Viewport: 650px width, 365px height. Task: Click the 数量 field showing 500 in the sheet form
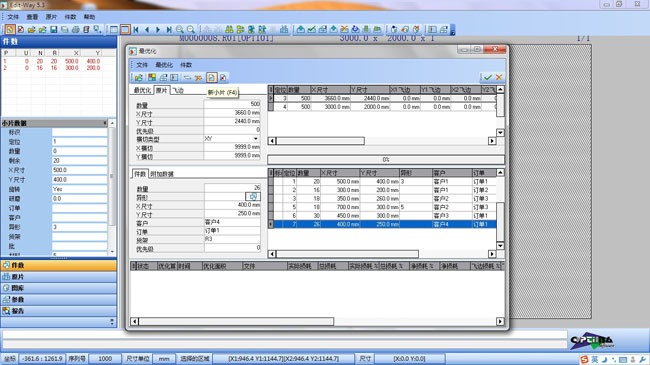click(232, 104)
